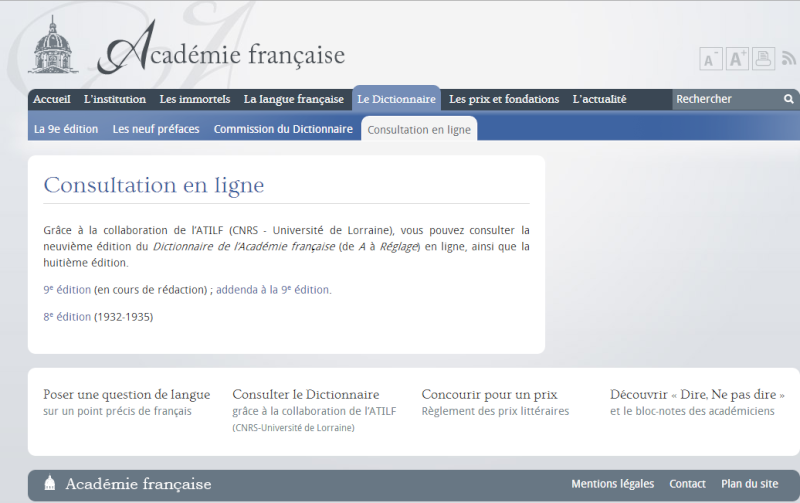Viewport: 800px width, 503px height.
Task: Click the footer dome icon
Action: point(49,483)
